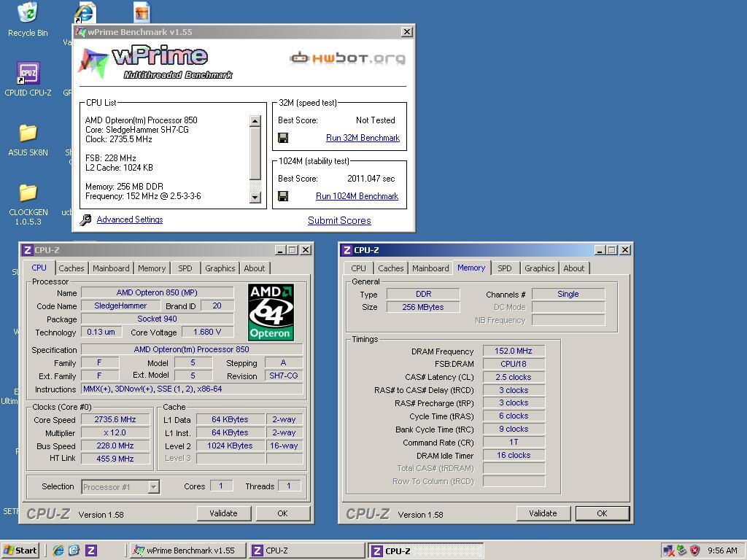Click the AMD 64 Opteron logo
This screenshot has height=560, width=747.
pos(271,312)
